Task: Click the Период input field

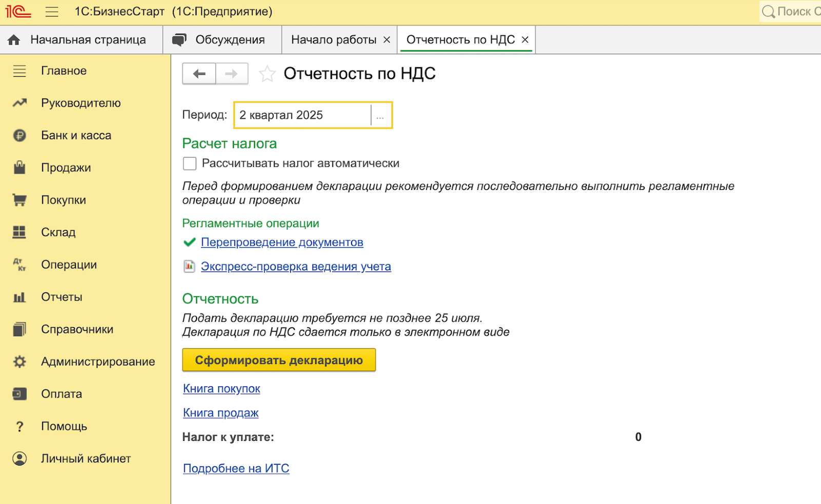Action: pyautogui.click(x=303, y=115)
